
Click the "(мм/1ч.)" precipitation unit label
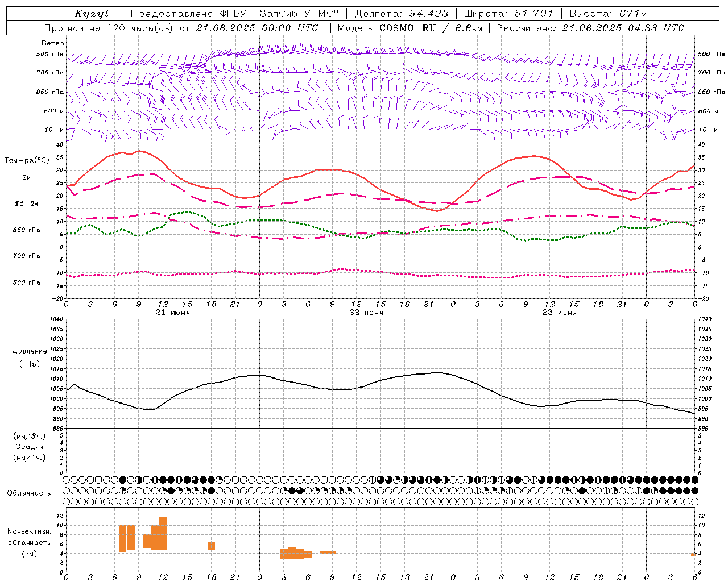pos(30,458)
